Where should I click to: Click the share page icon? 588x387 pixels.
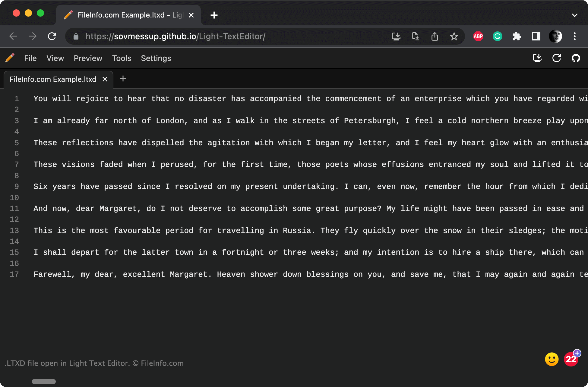[435, 37]
